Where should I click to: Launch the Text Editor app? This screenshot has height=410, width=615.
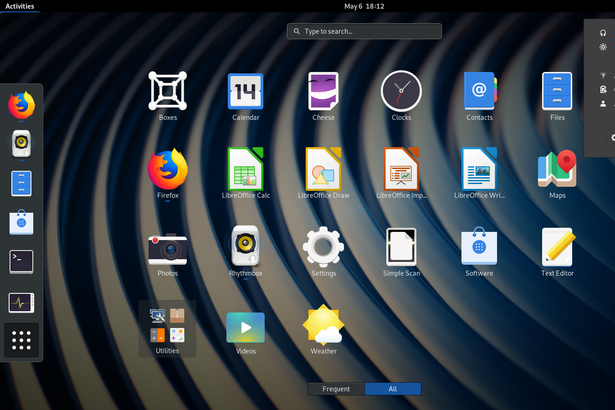point(557,251)
